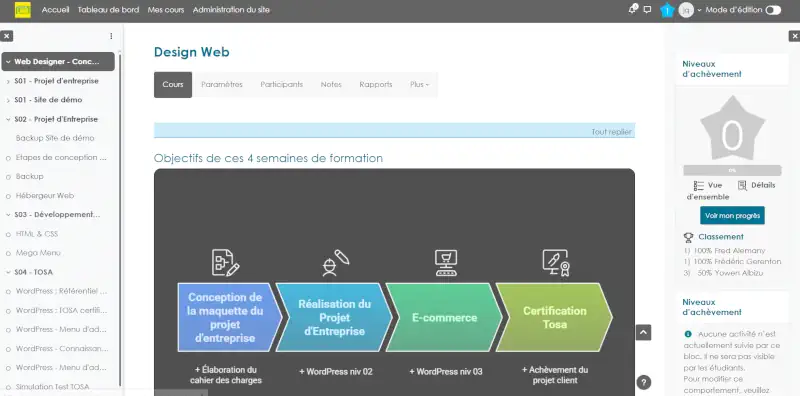Click the Voir mon progrès button
Viewport: 800px width, 396px height.
click(732, 215)
